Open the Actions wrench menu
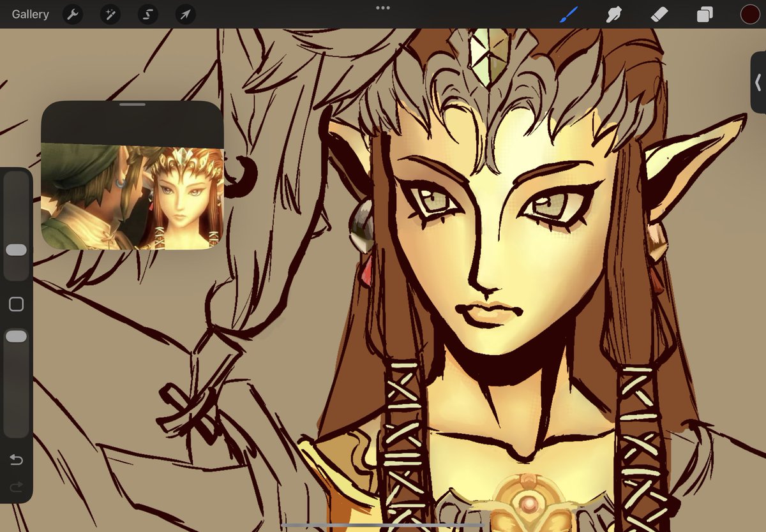Image resolution: width=766 pixels, height=532 pixels. pyautogui.click(x=73, y=14)
